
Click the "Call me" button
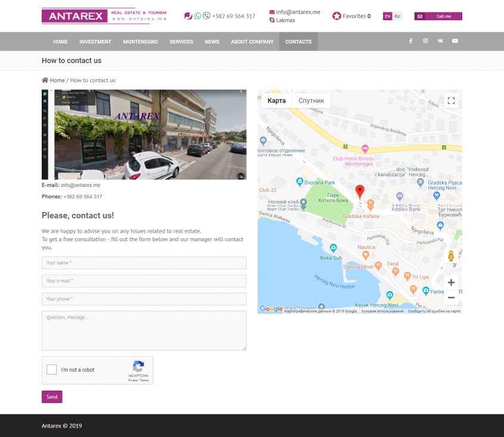pyautogui.click(x=438, y=16)
